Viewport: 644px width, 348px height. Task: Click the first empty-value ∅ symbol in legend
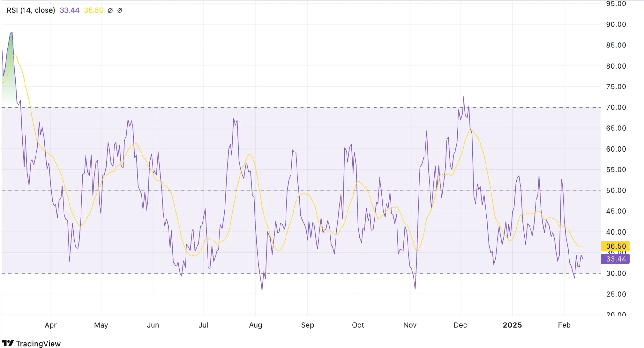pyautogui.click(x=110, y=10)
